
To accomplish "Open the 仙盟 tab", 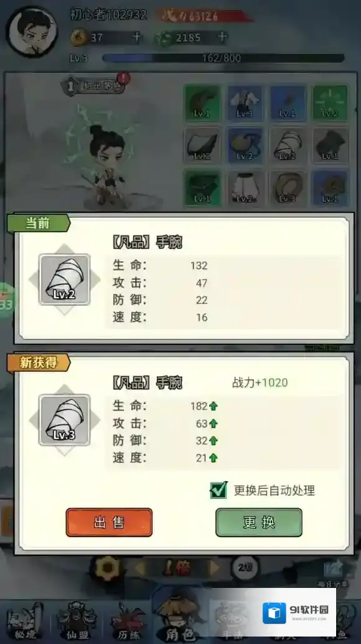I will 78,621.
